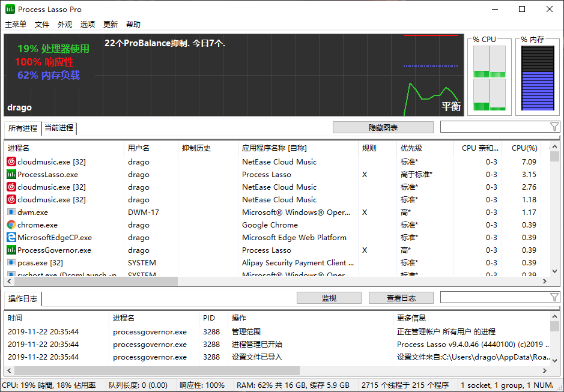Open the 主菜单 menu

coord(16,25)
